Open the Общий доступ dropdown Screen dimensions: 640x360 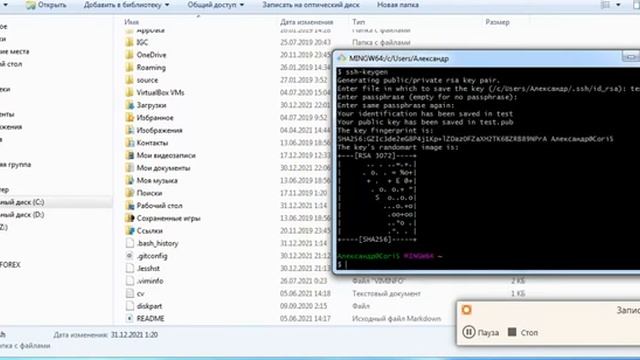[216, 5]
